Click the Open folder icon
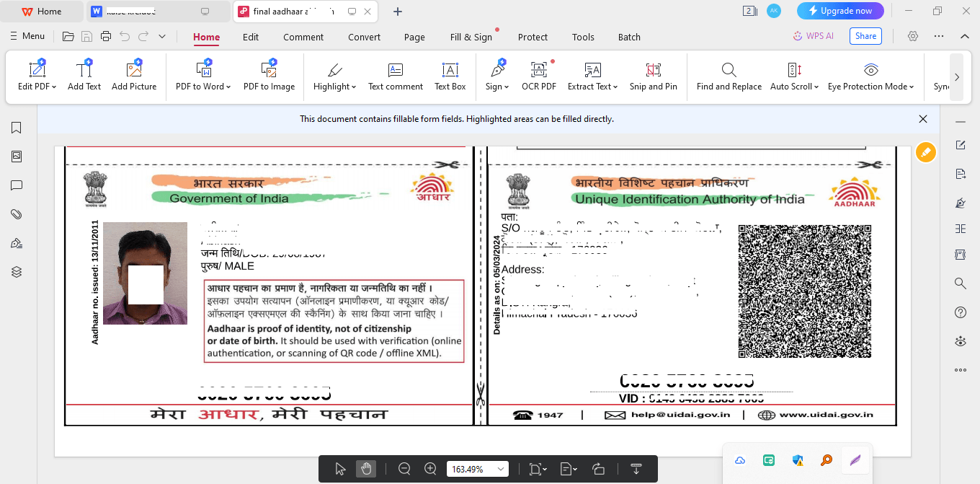The width and height of the screenshot is (980, 484). click(68, 36)
